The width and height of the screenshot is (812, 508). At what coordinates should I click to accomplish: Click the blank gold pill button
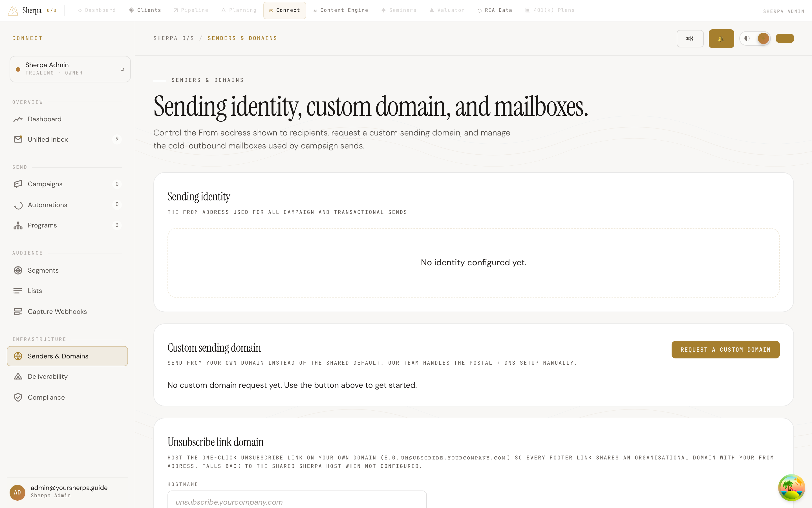[785, 38]
